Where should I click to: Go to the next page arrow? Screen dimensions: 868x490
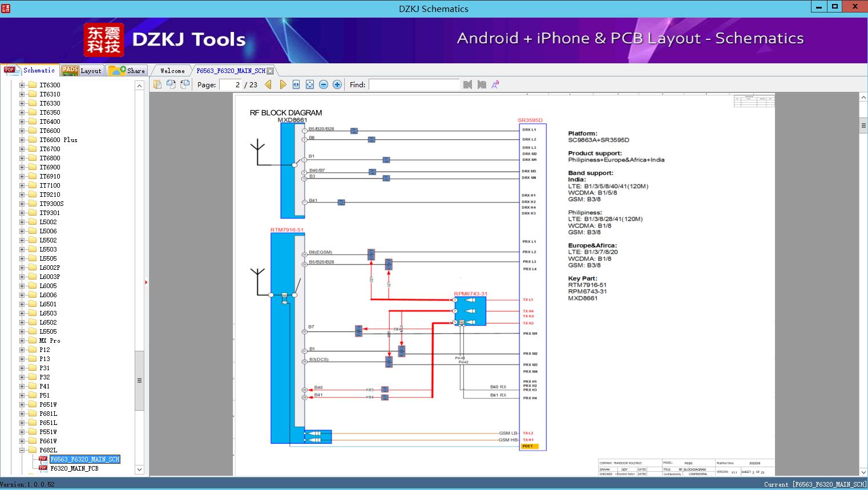coord(283,84)
